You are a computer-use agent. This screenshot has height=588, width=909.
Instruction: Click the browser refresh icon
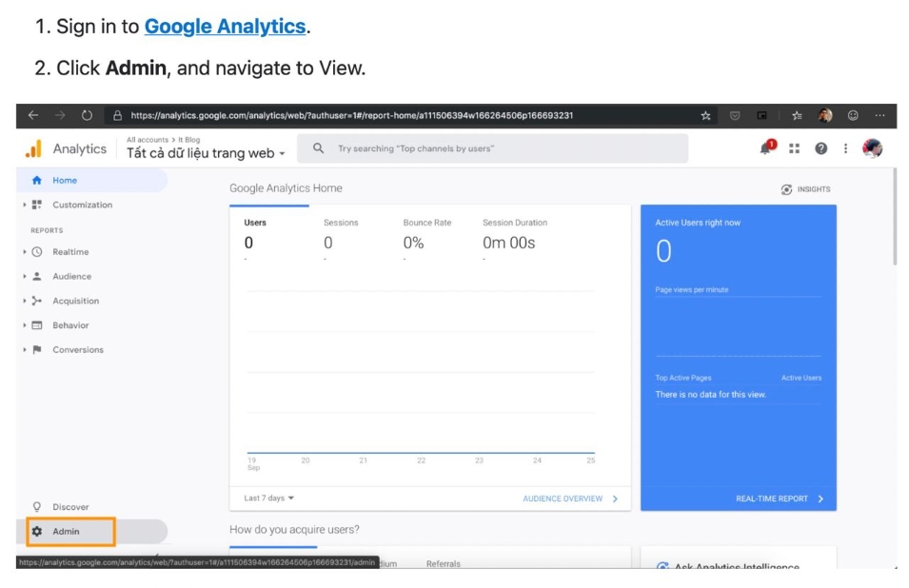click(x=87, y=116)
